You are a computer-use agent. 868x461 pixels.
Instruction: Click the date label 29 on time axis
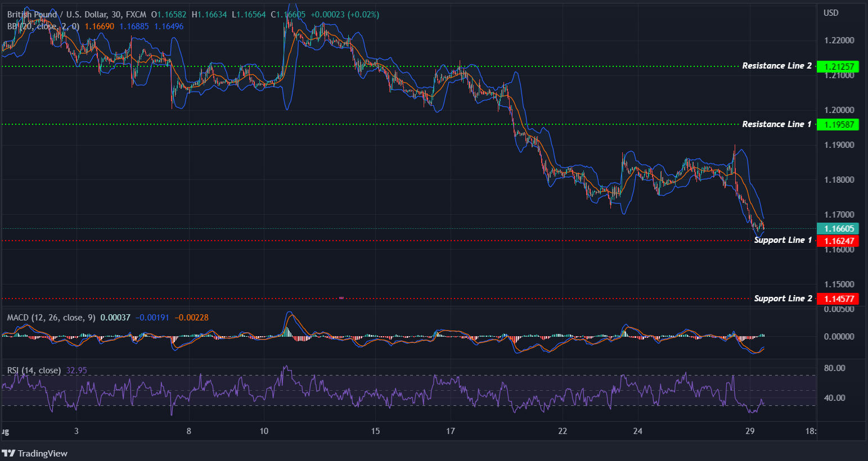[x=749, y=432]
